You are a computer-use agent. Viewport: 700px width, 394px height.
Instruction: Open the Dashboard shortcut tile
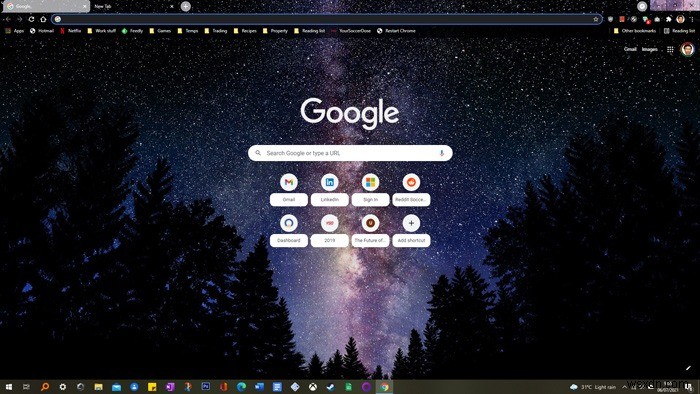[x=289, y=230]
